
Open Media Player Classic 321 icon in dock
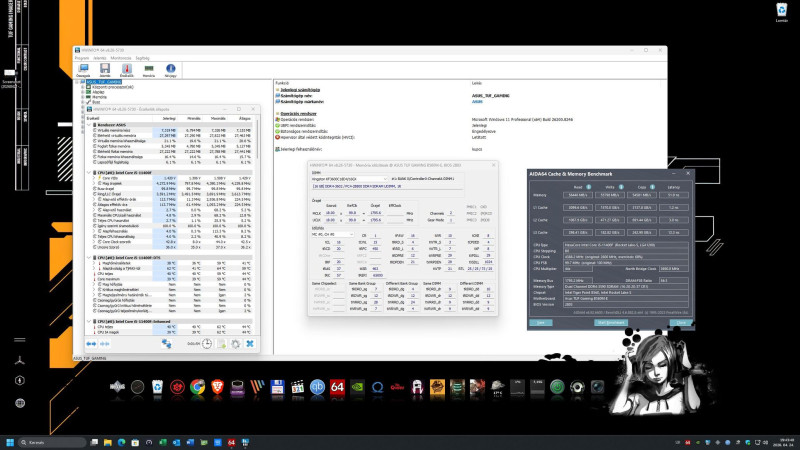click(297, 387)
